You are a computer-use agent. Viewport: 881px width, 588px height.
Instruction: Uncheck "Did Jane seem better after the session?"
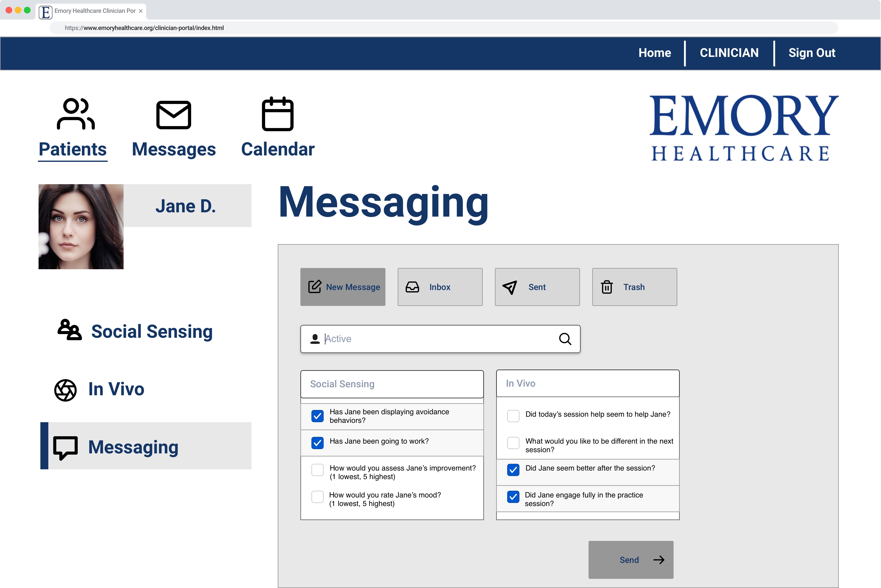coord(513,470)
